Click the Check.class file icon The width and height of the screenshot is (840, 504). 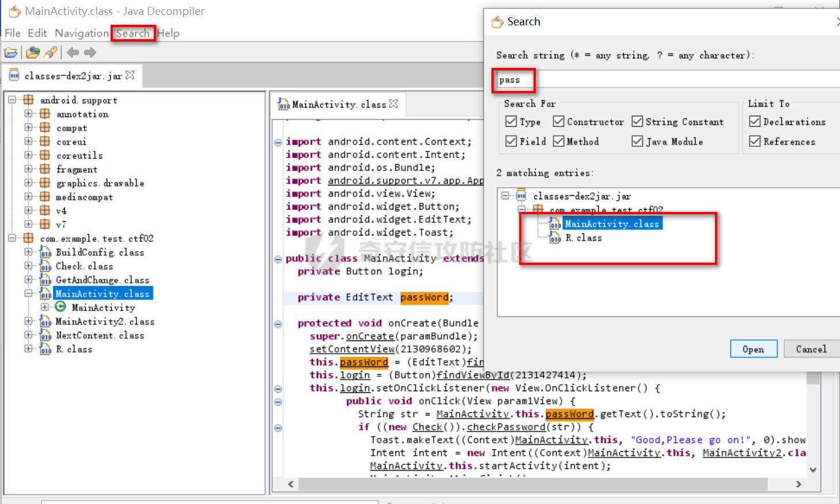46,266
